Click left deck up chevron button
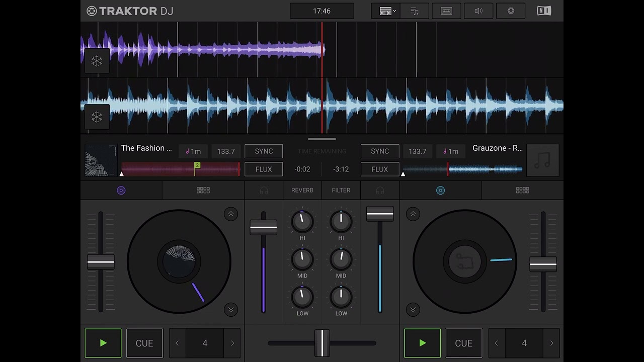The width and height of the screenshot is (644, 362). pos(231,214)
